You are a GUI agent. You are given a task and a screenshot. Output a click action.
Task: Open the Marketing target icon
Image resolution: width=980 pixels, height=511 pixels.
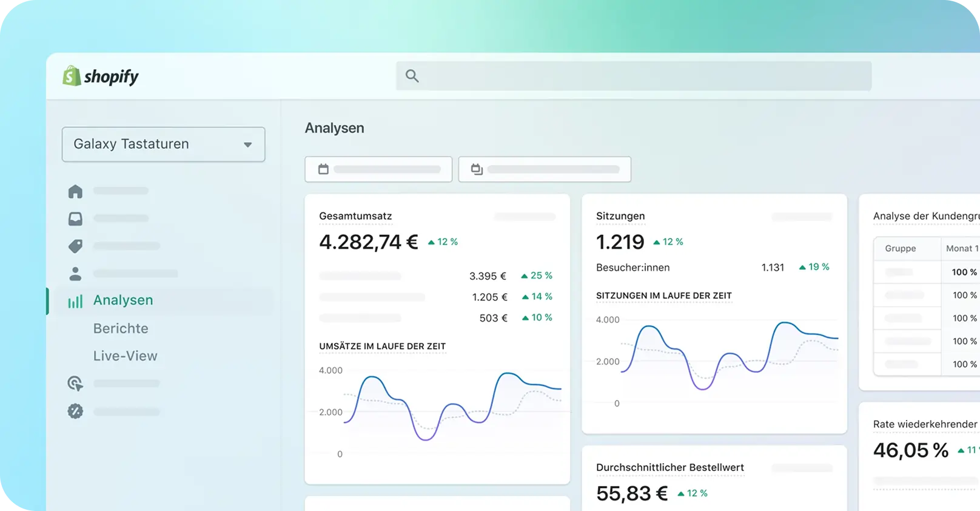(75, 384)
